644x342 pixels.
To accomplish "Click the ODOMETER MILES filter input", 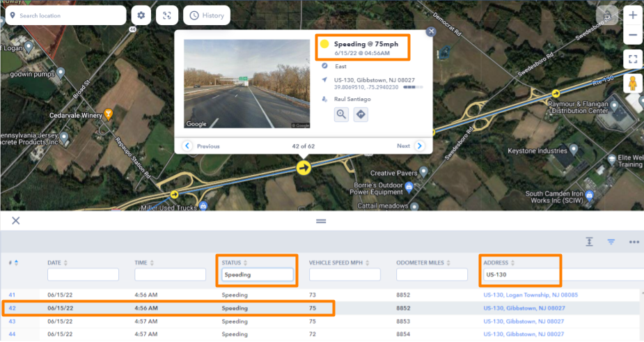I will (x=432, y=274).
